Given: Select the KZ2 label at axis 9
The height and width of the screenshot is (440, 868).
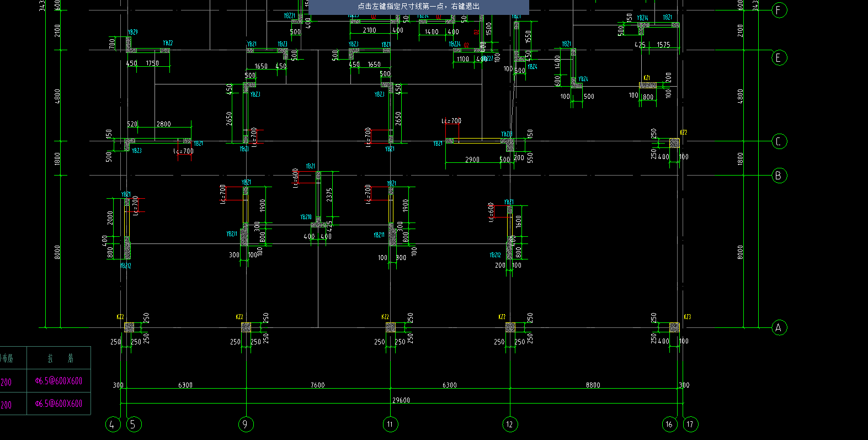Looking at the screenshot, I should click(x=239, y=317).
